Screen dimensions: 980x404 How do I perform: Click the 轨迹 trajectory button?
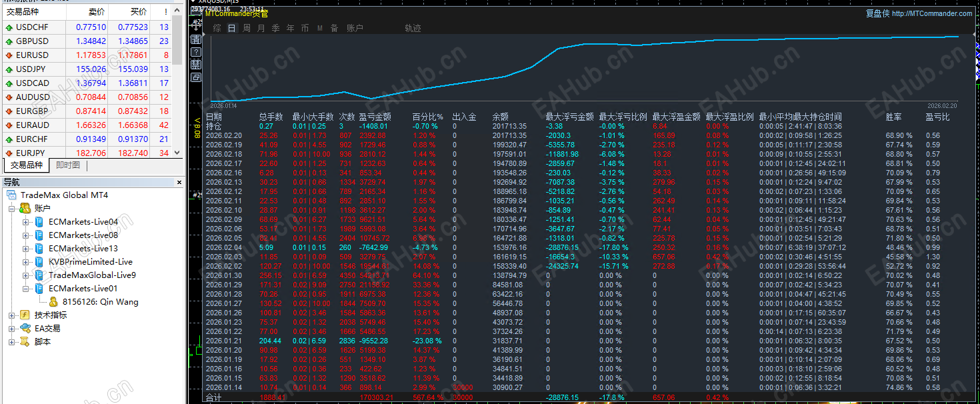point(413,28)
